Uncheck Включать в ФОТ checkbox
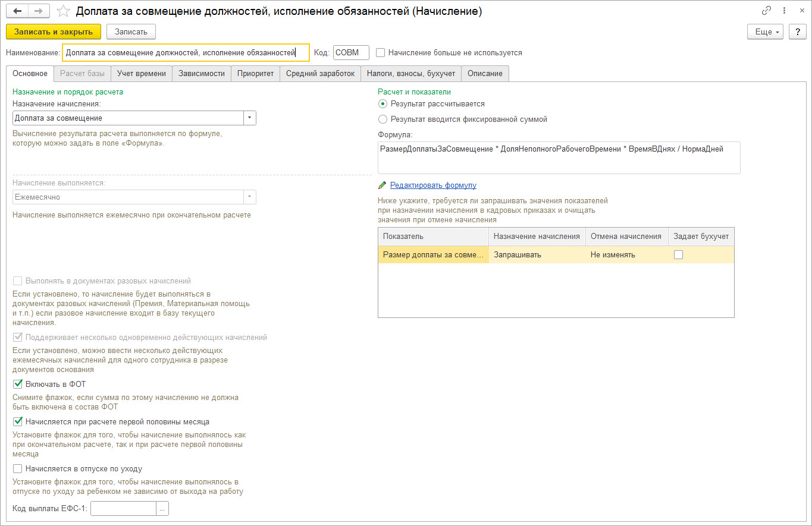This screenshot has width=812, height=526. tap(17, 384)
